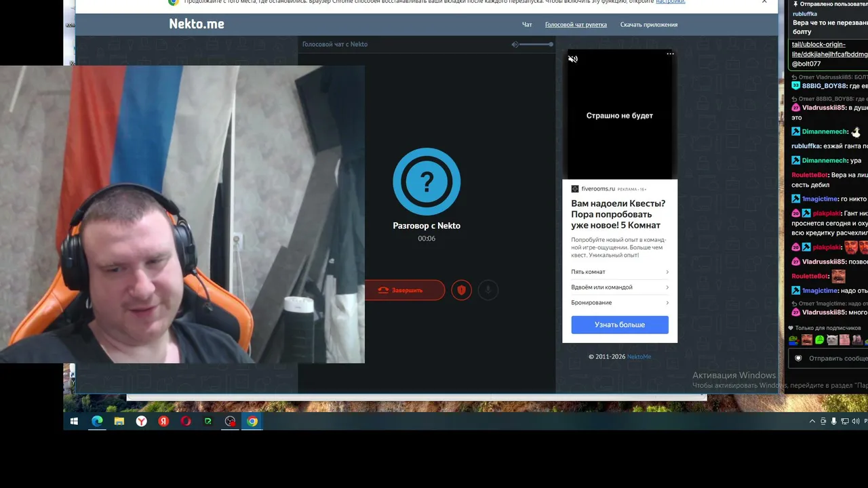Mute the voice chat speaker icon
868x488 pixels.
(515, 44)
